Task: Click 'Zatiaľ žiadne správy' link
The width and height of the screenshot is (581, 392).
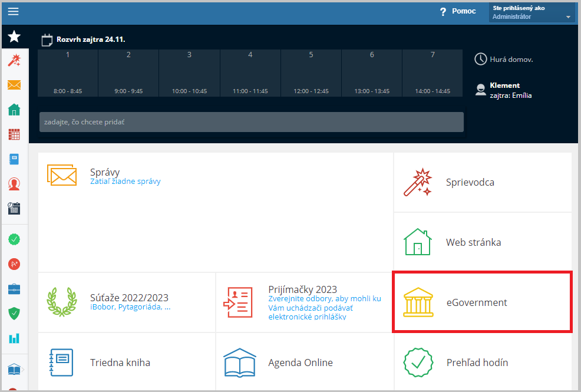Action: pos(125,182)
